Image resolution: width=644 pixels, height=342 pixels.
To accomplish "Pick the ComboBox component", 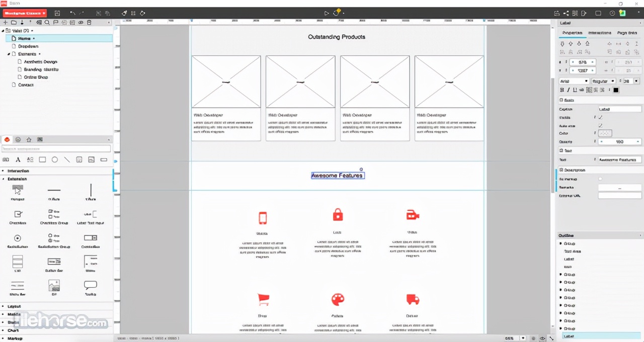I will pos(91,241).
